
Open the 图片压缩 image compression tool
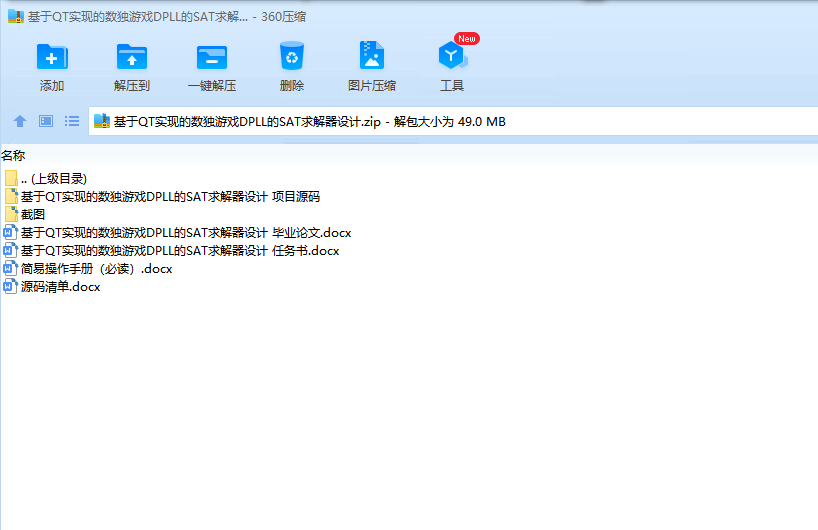(x=371, y=55)
